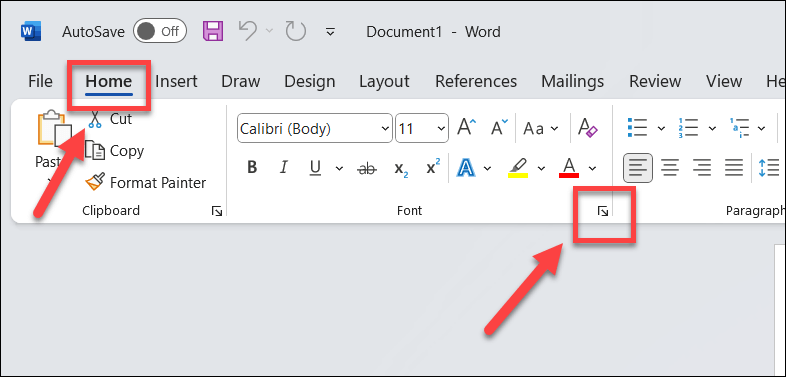The image size is (786, 377).
Task: Click the Cut button
Action: (x=110, y=119)
